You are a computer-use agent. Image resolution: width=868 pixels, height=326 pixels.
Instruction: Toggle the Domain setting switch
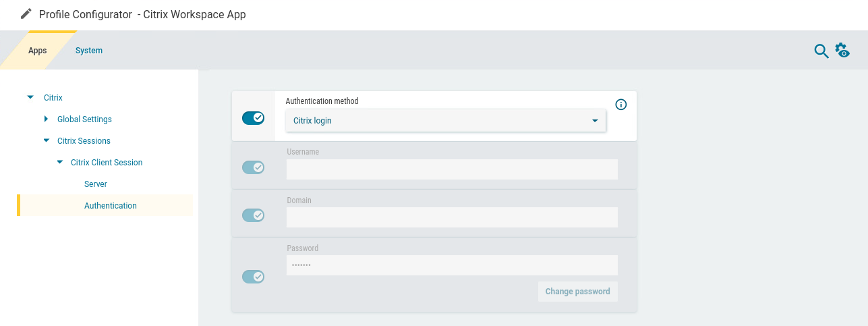click(253, 215)
